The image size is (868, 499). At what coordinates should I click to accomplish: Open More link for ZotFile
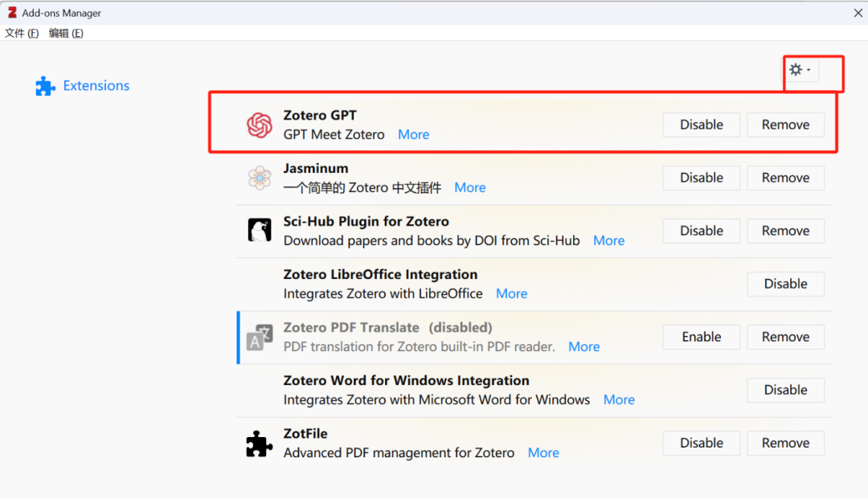point(543,453)
